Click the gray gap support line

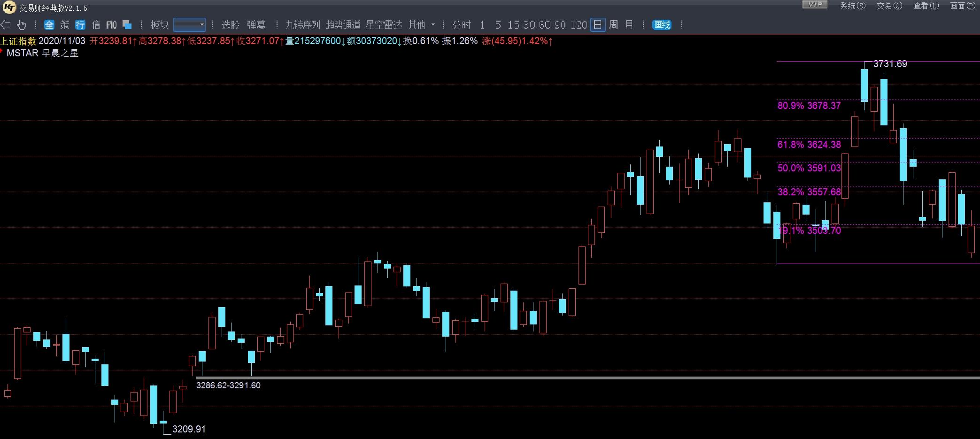point(587,377)
